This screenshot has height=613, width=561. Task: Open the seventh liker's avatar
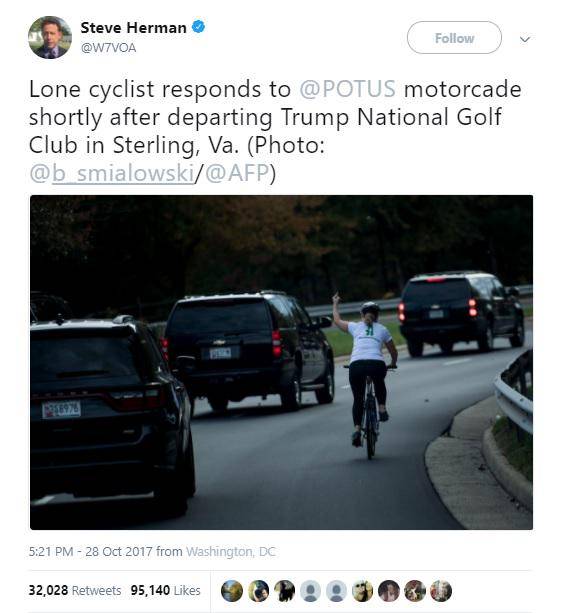(x=389, y=590)
